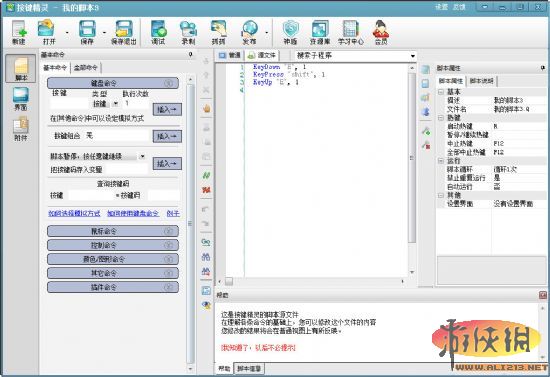Click 设置 in the title bar
This screenshot has height=377, width=550.
point(441,7)
